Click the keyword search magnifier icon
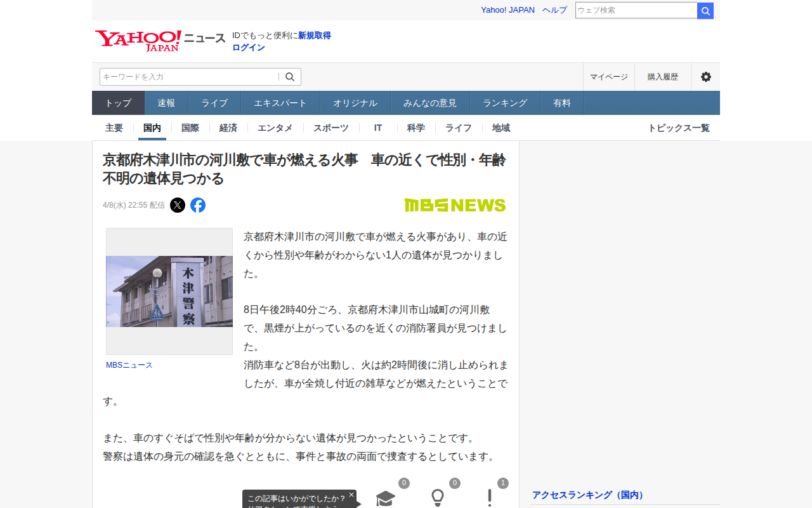This screenshot has width=812, height=508. pos(290,77)
